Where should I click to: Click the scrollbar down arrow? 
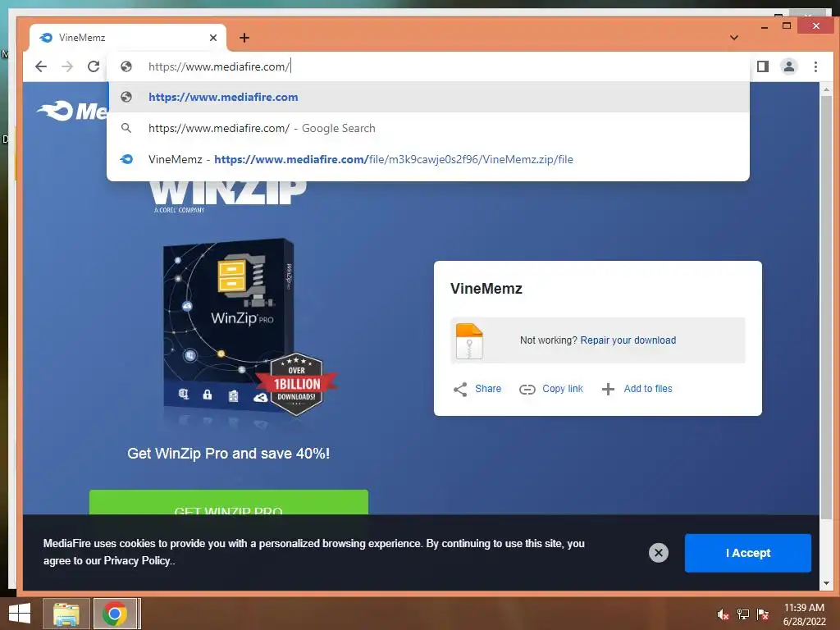pos(826,583)
